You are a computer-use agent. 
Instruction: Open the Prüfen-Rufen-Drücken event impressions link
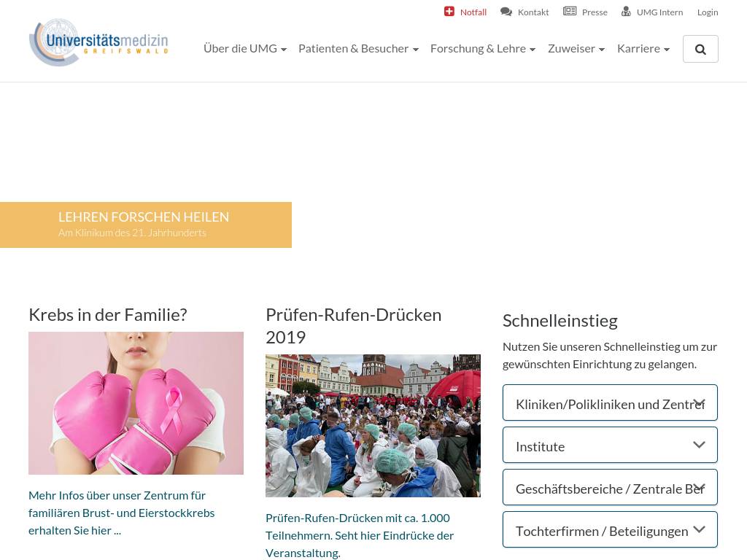[x=359, y=535]
